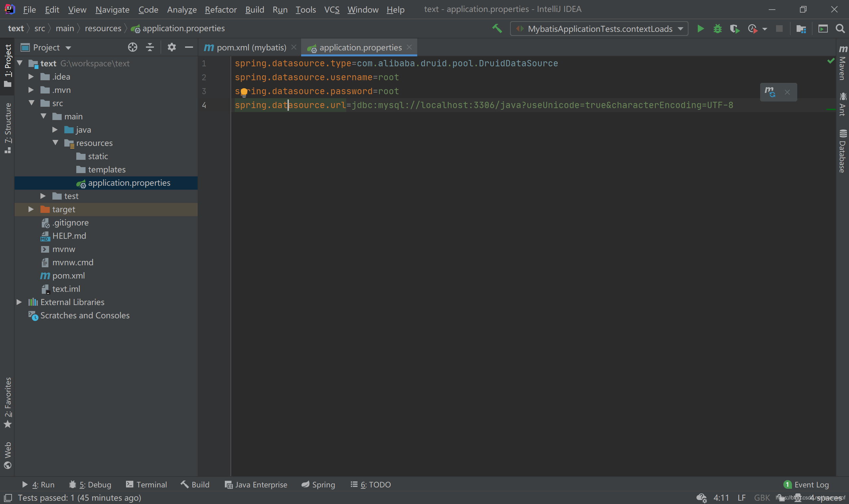This screenshot has height=504, width=849.
Task: Click line 4 number in gutter
Action: click(x=204, y=105)
